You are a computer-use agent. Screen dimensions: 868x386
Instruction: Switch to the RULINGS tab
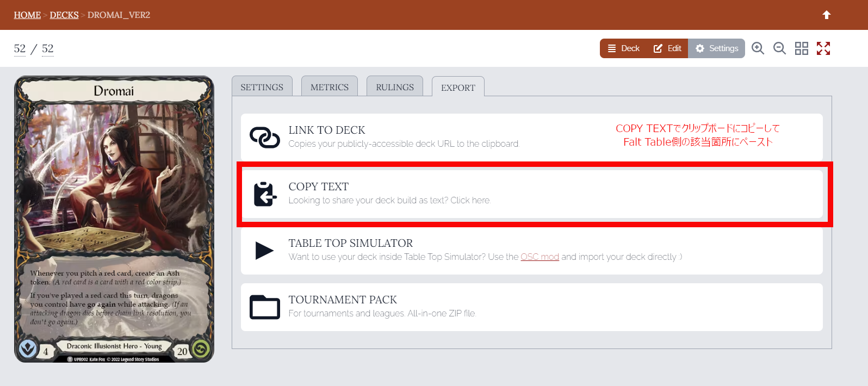click(395, 87)
